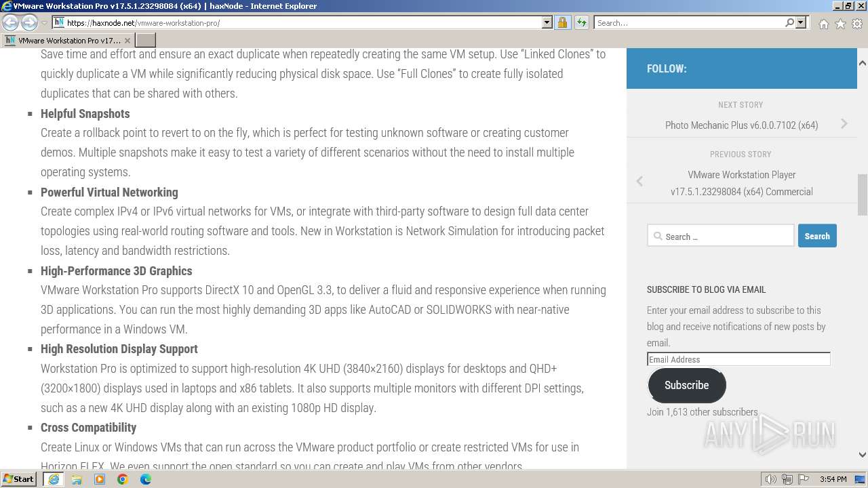Click the address bar URL field
The image size is (868, 488).
[302, 22]
